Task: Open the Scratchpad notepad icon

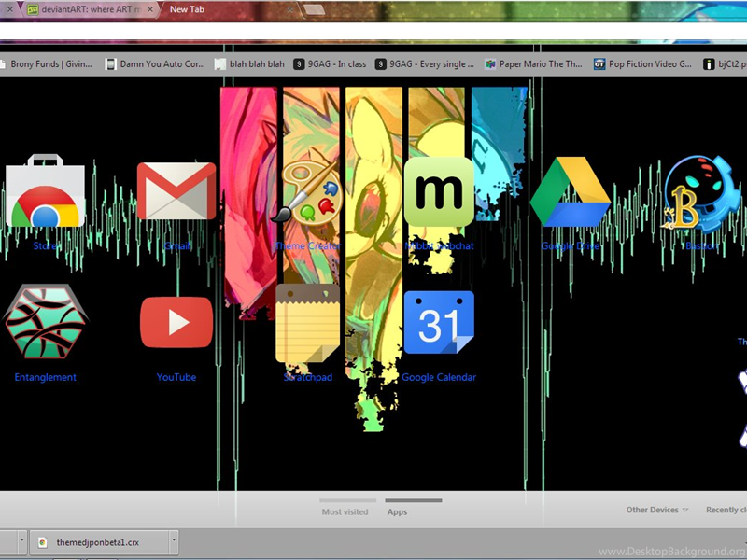Action: tap(308, 323)
